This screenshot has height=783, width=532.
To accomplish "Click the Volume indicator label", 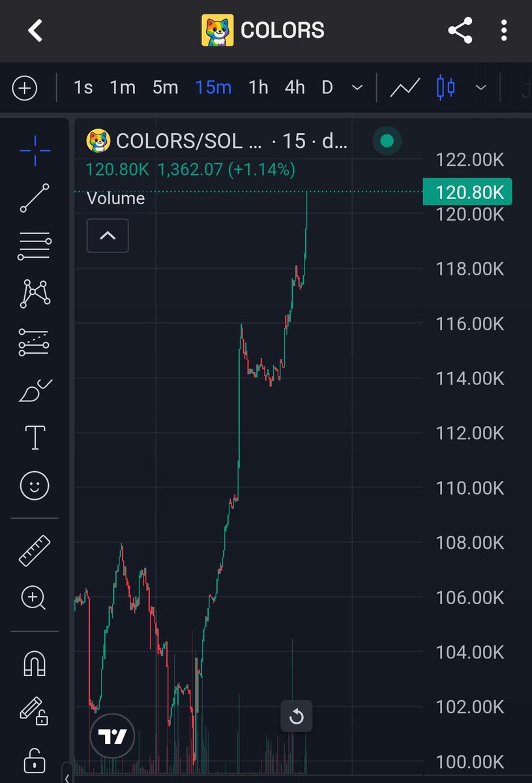I will point(115,198).
